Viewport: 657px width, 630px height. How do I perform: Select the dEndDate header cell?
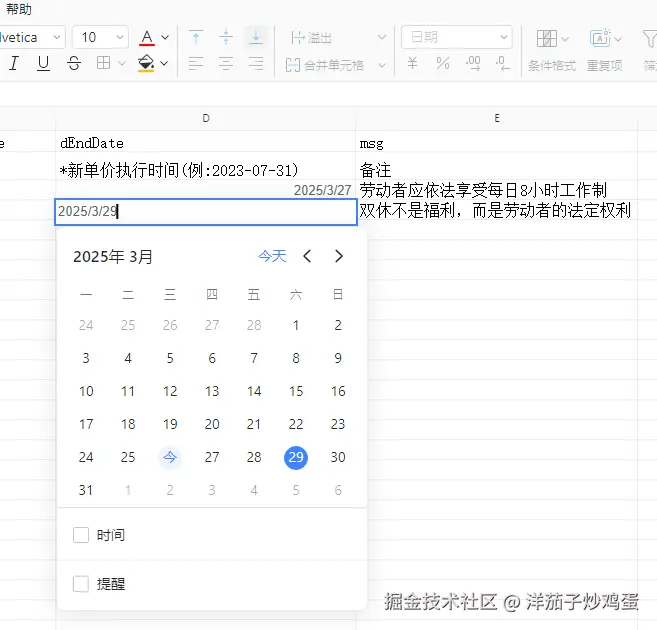click(x=205, y=143)
